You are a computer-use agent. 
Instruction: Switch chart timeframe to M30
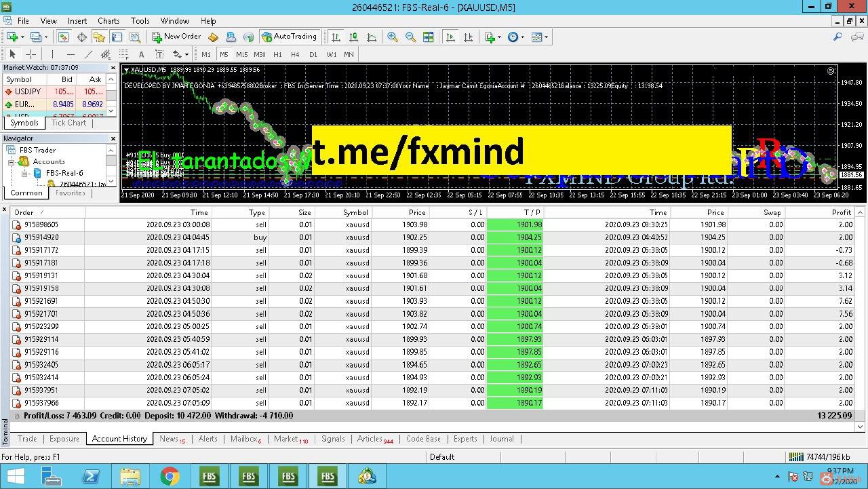click(260, 54)
